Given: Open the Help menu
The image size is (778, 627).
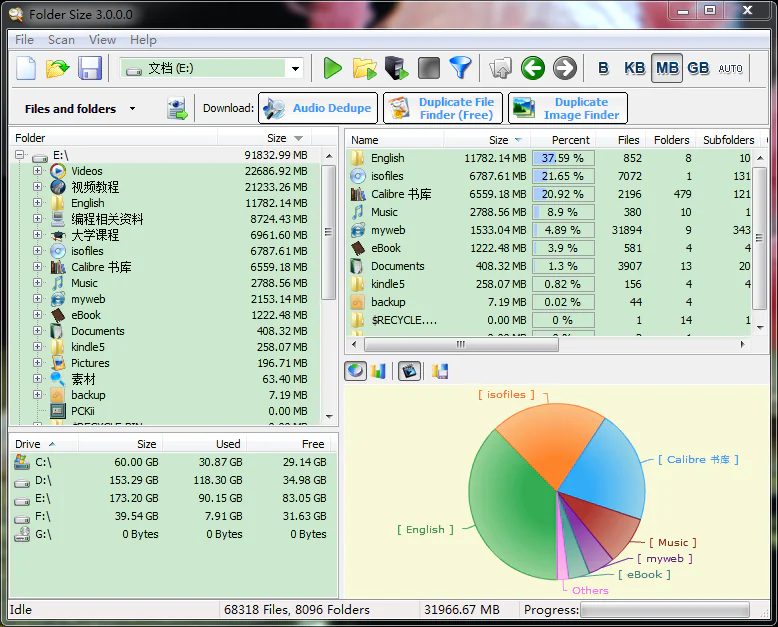Looking at the screenshot, I should (x=143, y=40).
